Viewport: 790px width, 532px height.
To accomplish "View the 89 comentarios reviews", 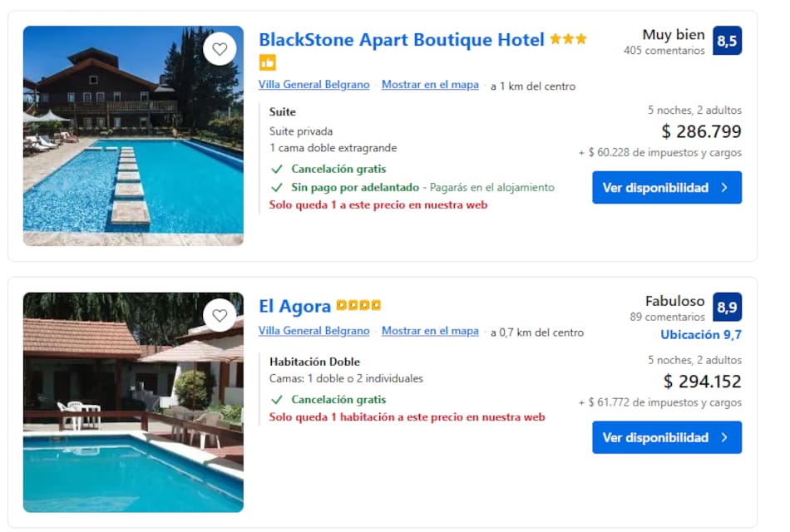I will tap(667, 317).
